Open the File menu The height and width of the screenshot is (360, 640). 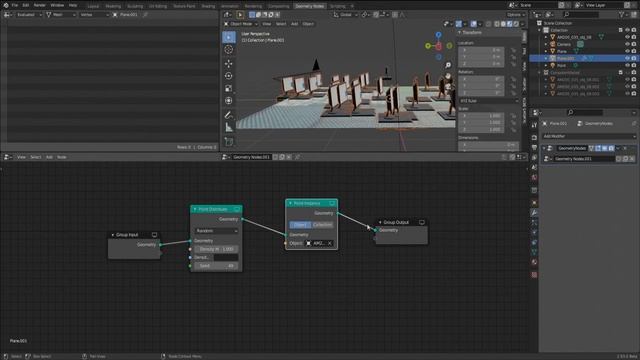coord(15,6)
